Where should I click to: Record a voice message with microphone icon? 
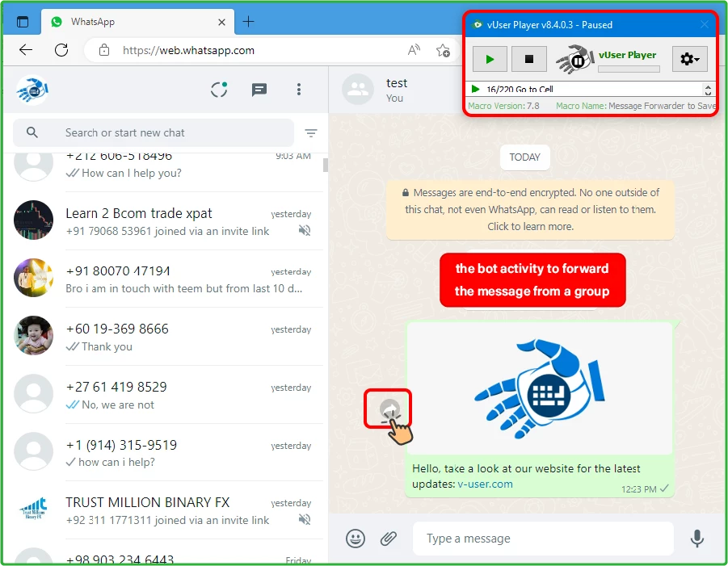pos(696,539)
